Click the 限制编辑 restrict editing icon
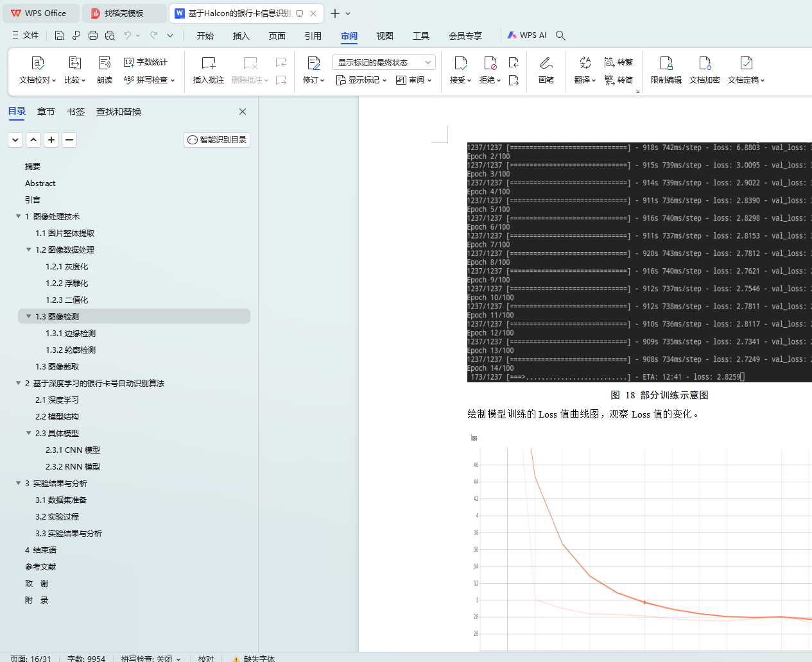The height and width of the screenshot is (662, 812). coord(666,63)
